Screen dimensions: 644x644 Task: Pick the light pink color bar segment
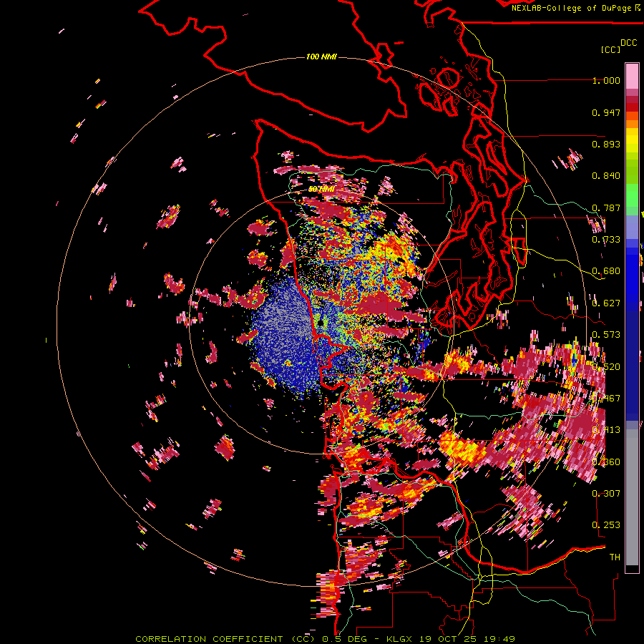(x=632, y=76)
